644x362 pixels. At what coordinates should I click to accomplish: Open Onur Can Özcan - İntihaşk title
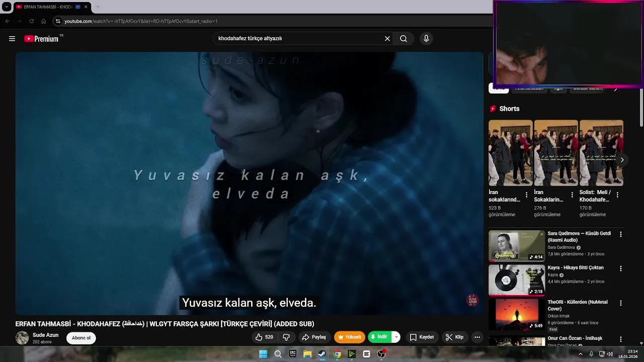click(x=575, y=338)
